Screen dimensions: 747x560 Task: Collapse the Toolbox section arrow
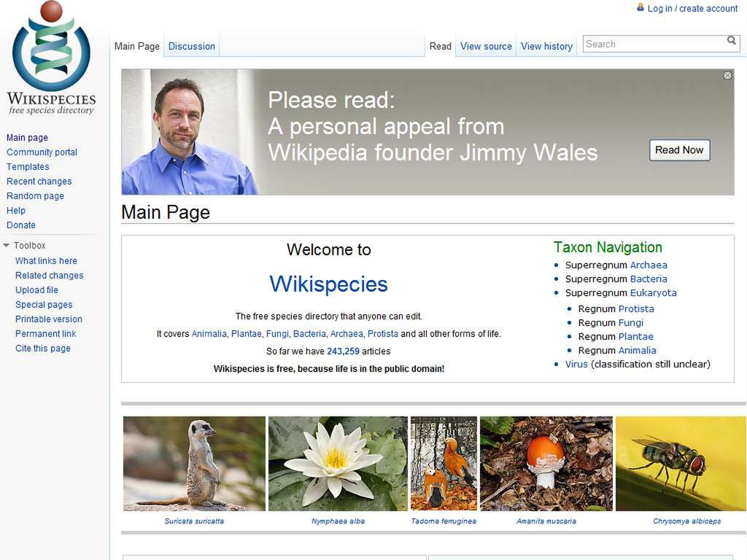coord(6,246)
